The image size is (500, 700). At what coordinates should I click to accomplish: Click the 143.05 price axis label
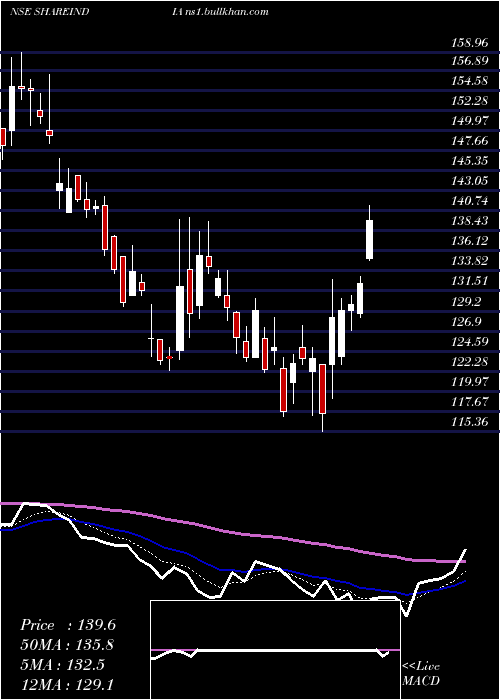[470, 181]
